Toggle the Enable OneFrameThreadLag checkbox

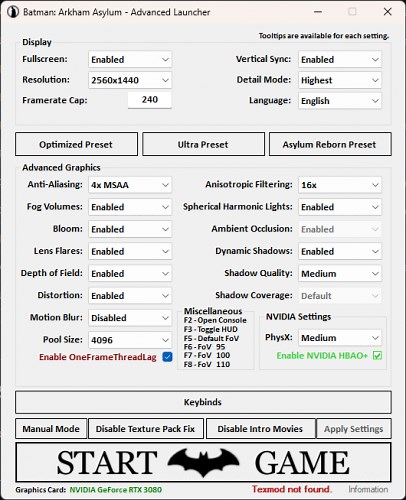pos(167,357)
